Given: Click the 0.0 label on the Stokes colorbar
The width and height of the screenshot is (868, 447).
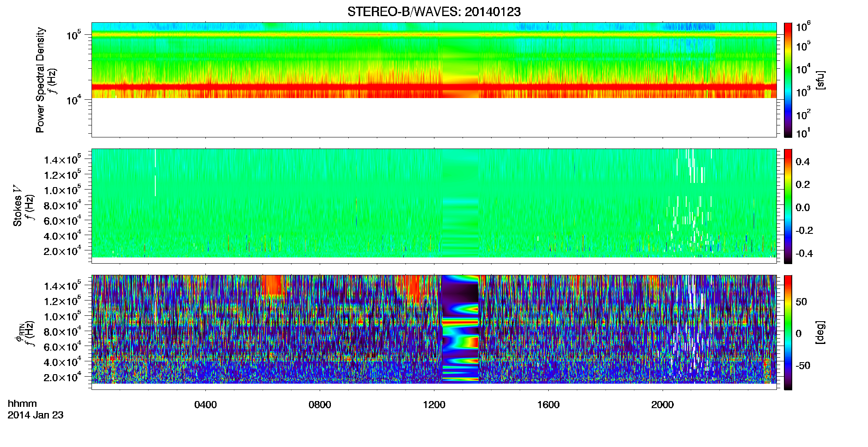Looking at the screenshot, I should pyautogui.click(x=803, y=208).
